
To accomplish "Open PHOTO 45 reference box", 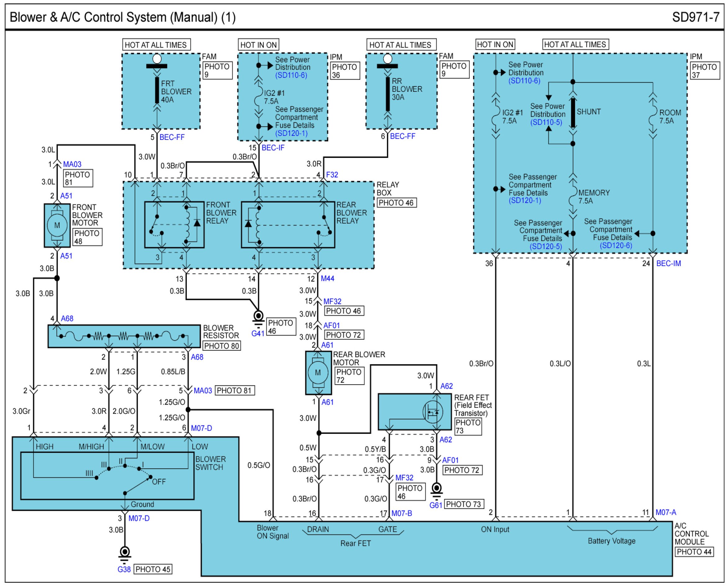I will [153, 569].
